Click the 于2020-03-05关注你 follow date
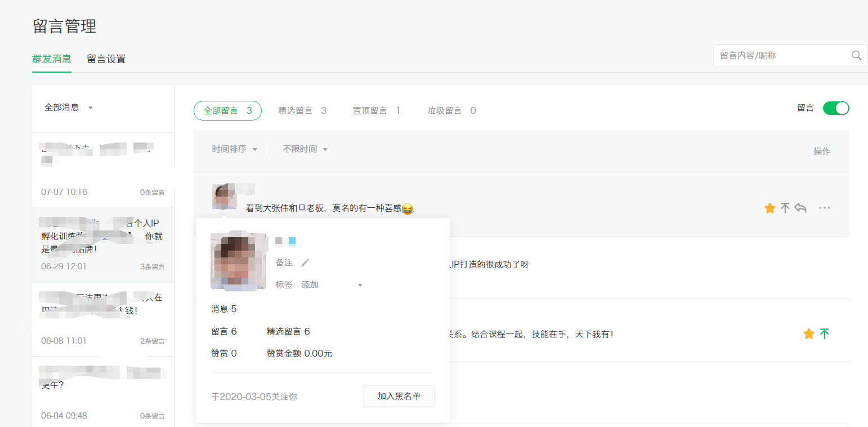The image size is (868, 427). [x=254, y=397]
